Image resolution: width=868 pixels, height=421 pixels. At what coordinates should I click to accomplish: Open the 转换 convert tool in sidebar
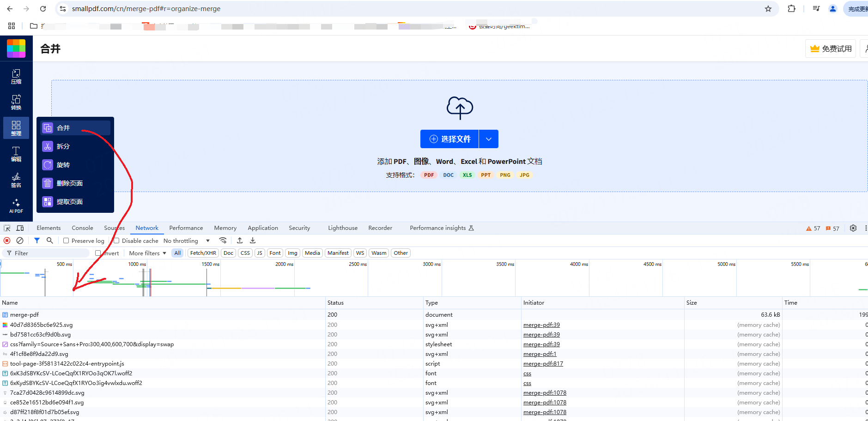(x=16, y=102)
